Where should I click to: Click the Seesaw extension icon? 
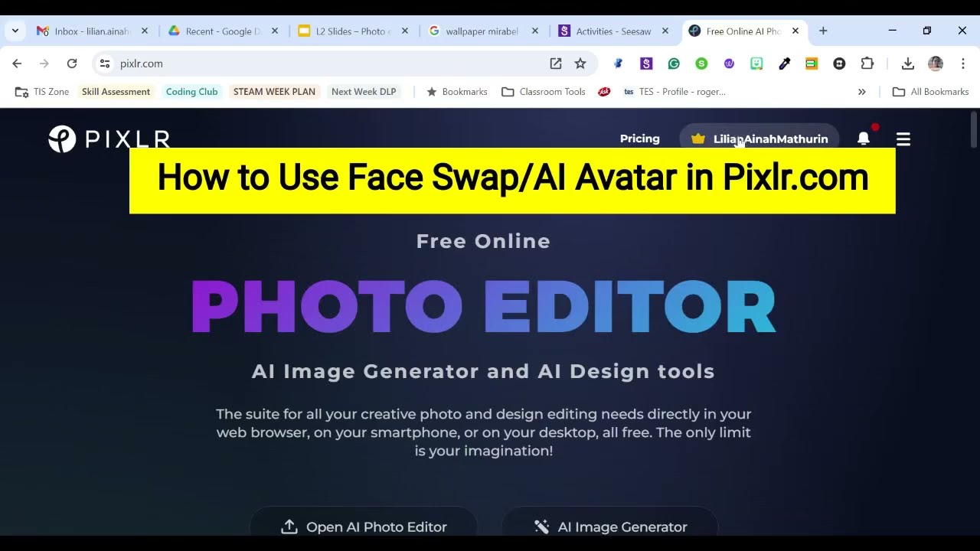click(646, 64)
